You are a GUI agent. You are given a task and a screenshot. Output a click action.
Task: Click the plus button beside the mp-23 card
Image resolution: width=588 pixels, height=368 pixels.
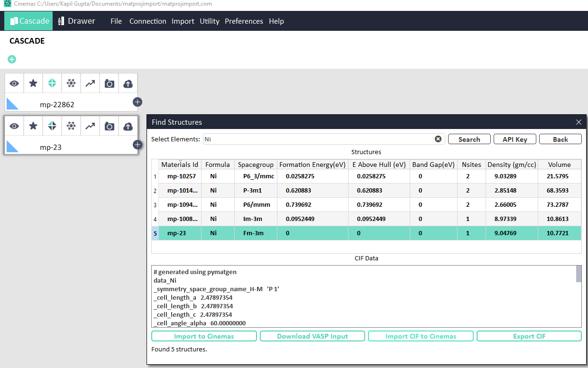point(138,145)
